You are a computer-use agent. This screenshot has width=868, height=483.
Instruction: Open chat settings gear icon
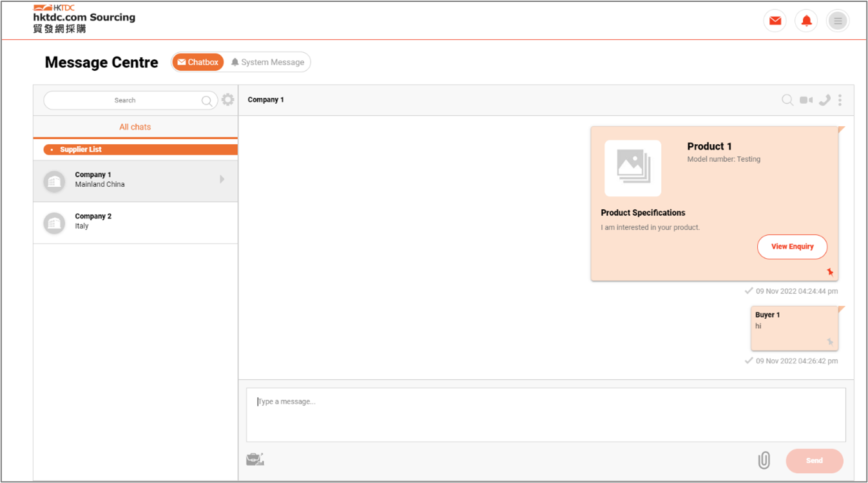pyautogui.click(x=228, y=100)
